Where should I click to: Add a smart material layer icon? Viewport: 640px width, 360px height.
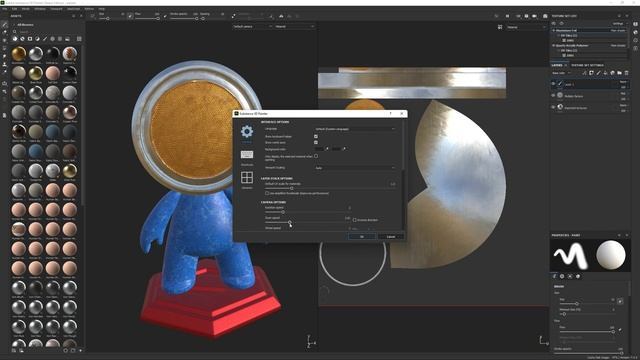pyautogui.click(x=612, y=73)
